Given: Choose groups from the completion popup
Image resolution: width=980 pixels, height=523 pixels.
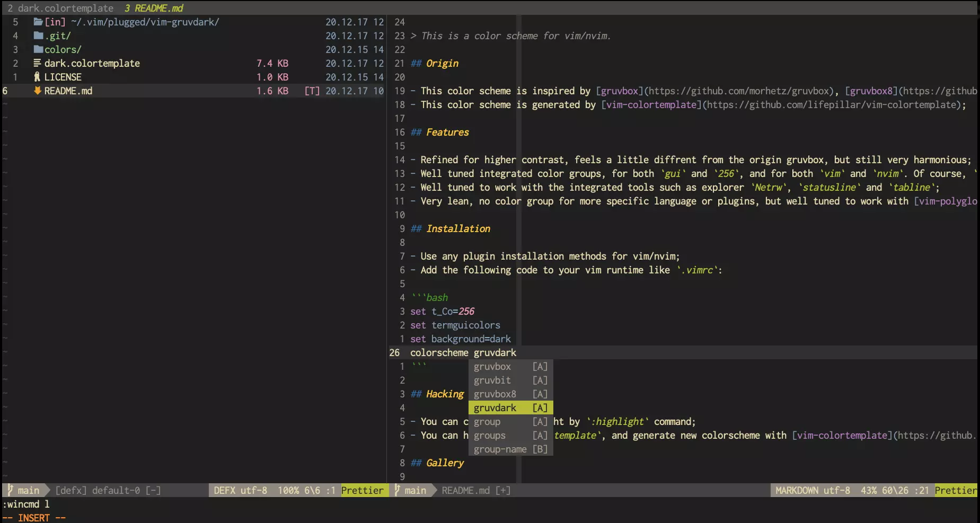Looking at the screenshot, I should (x=510, y=436).
